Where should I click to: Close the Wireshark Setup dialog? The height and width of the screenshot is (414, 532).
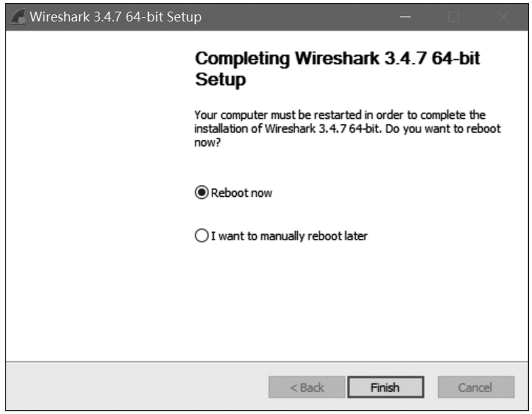pyautogui.click(x=503, y=17)
